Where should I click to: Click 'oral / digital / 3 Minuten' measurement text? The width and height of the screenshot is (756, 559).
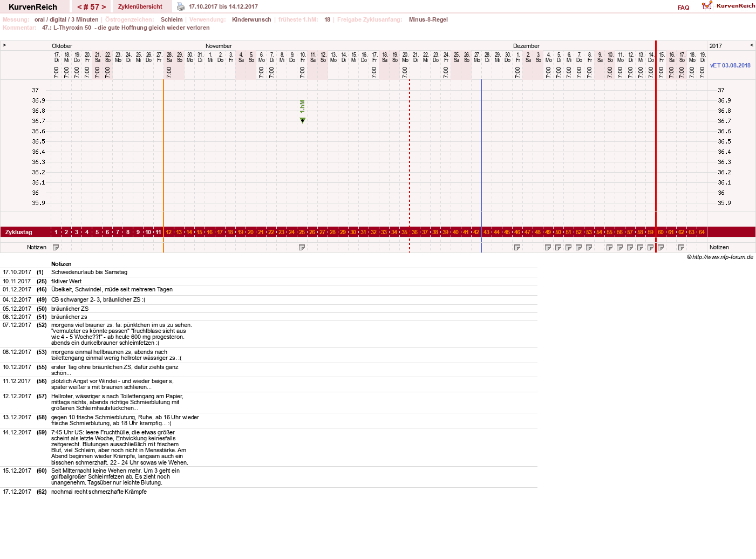(66, 19)
